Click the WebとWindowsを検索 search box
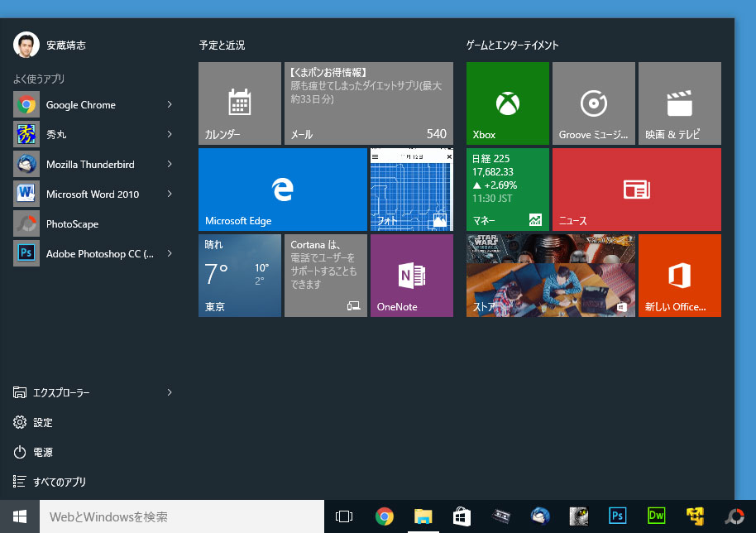The height and width of the screenshot is (533, 756). [x=182, y=516]
